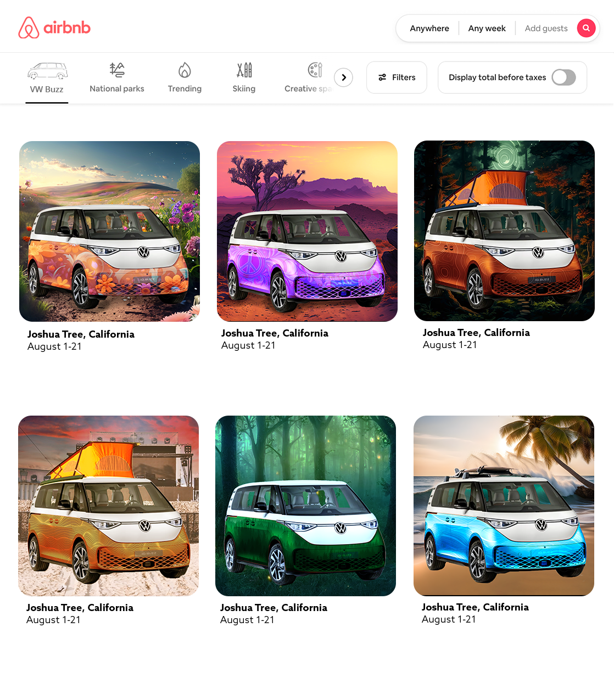The width and height of the screenshot is (614, 700).
Task: Click the VW Buzz tab label
Action: pyautogui.click(x=47, y=89)
